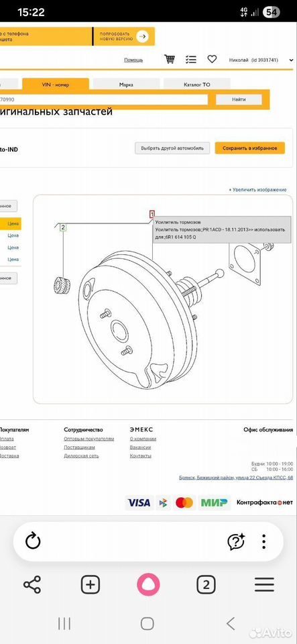Open the shopping cart icon
Viewport: 297px width, 644px height.
click(x=169, y=59)
